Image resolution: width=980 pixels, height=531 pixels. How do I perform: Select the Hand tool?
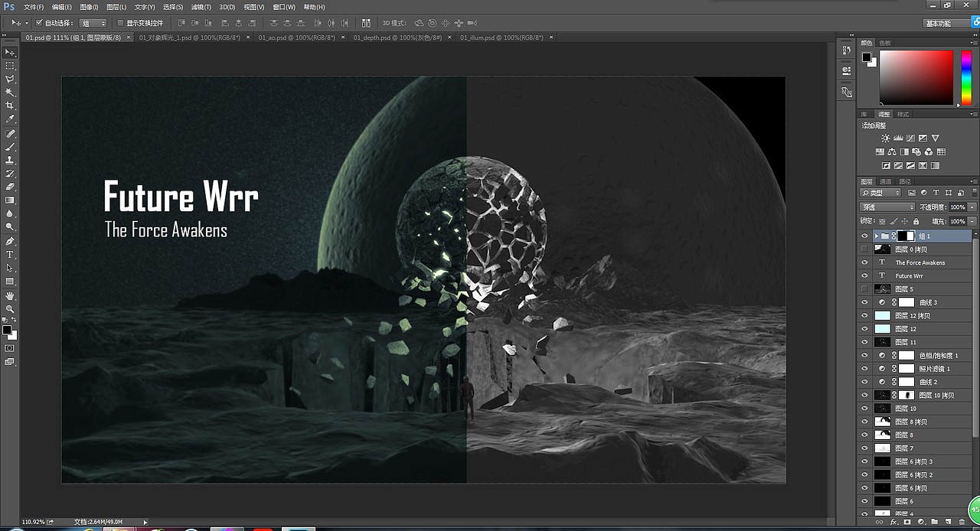(x=10, y=295)
